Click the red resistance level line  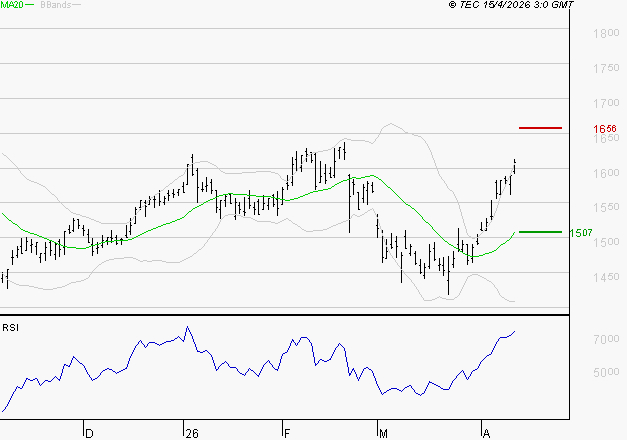pyautogui.click(x=540, y=128)
